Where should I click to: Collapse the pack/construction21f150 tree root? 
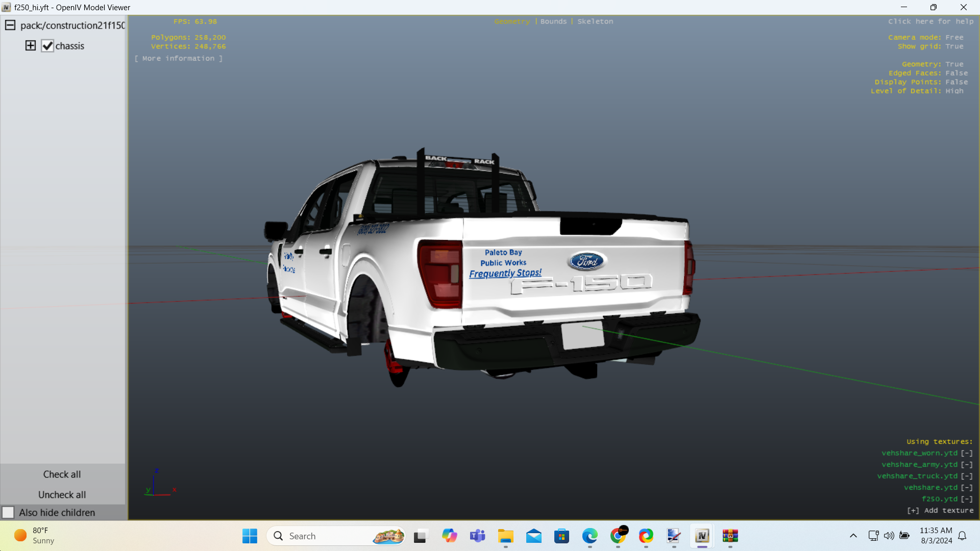pos(10,26)
